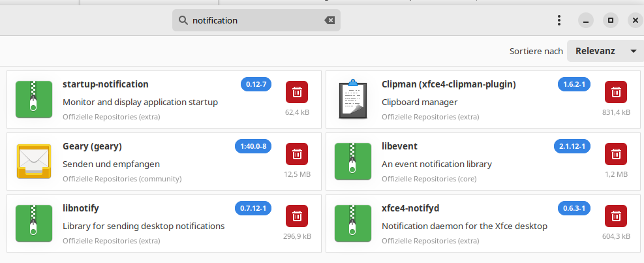Click the Clipman clipboard icon

(x=352, y=99)
